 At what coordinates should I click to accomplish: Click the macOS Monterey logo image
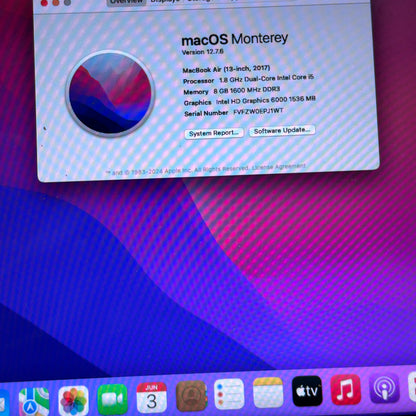coord(110,94)
